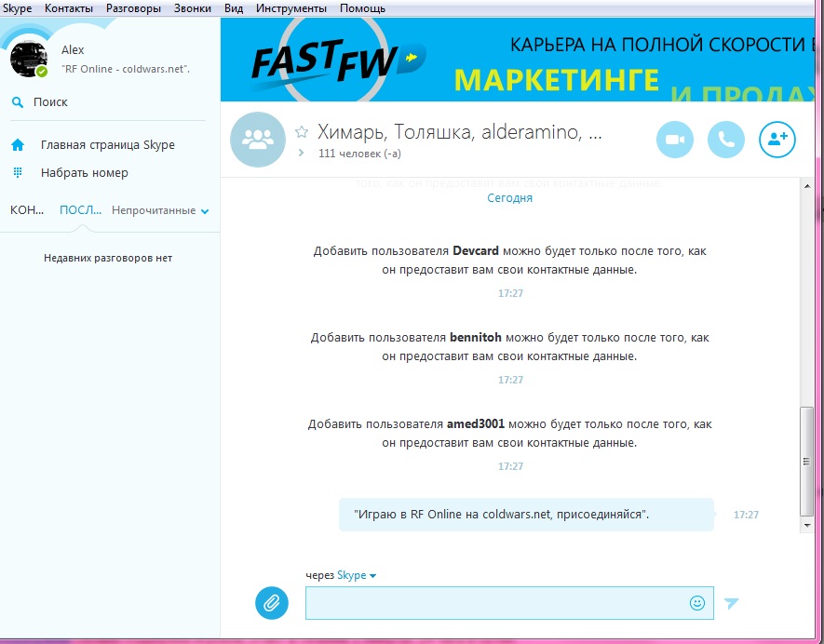
Task: Open the Инструменты menu
Action: tap(291, 8)
